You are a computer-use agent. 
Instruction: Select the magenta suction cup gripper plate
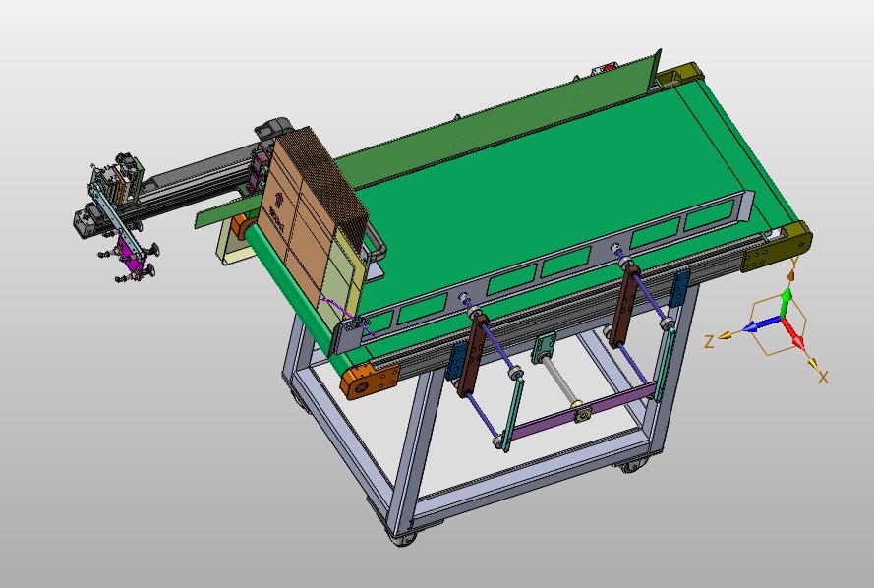pyautogui.click(x=130, y=256)
